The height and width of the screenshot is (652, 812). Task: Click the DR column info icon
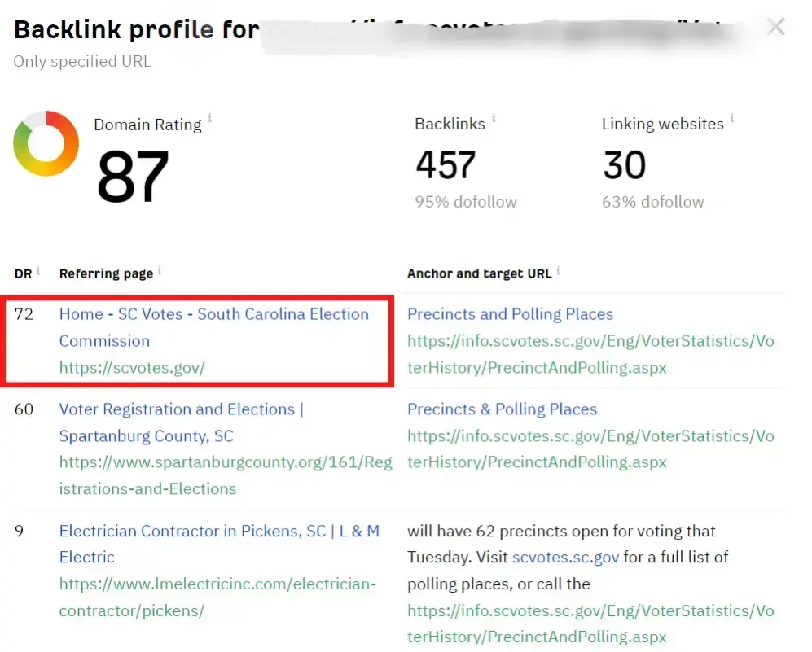(x=38, y=271)
